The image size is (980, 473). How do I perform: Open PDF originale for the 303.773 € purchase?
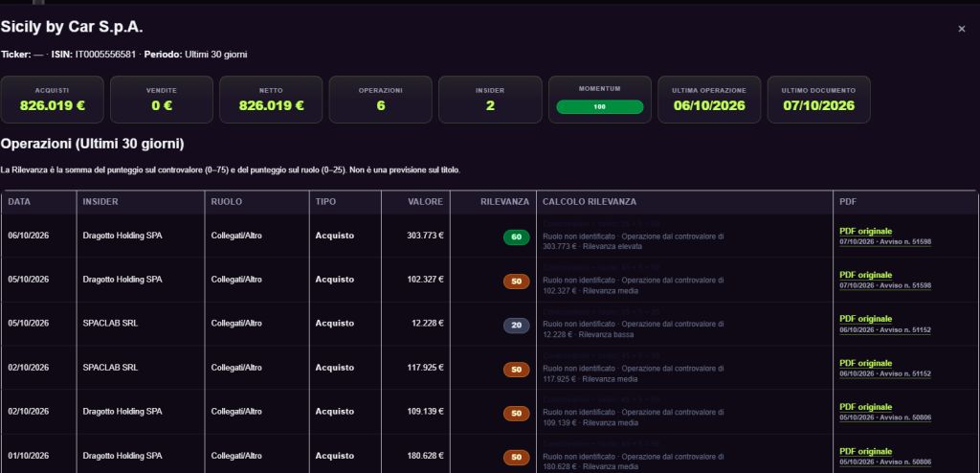[x=865, y=231]
